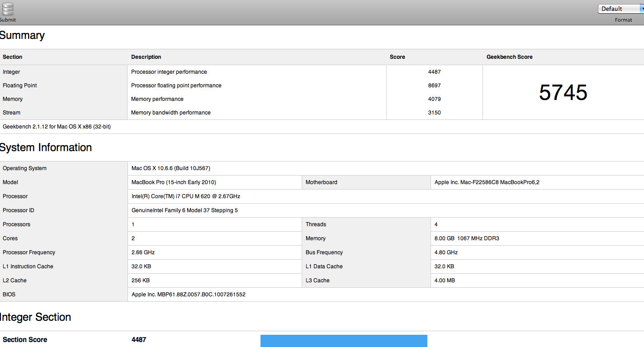Select the Section column header

tap(13, 57)
